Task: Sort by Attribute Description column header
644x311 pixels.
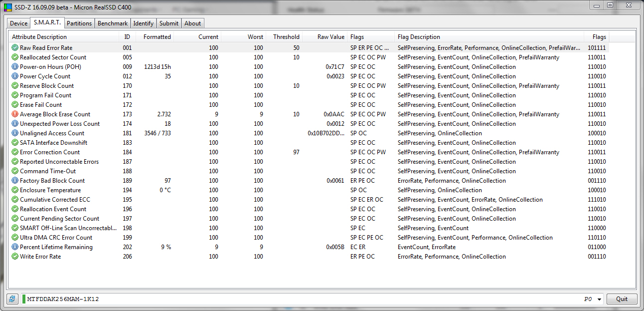Action: point(64,37)
